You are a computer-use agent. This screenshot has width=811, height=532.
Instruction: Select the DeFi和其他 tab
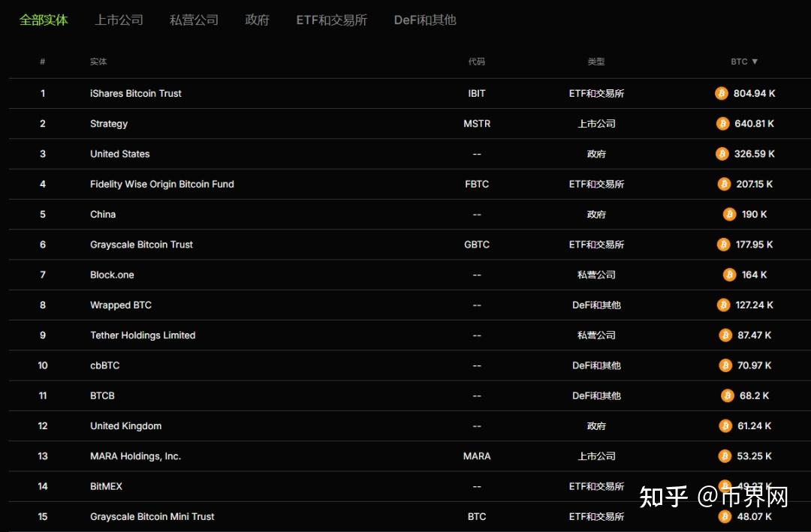(x=424, y=20)
